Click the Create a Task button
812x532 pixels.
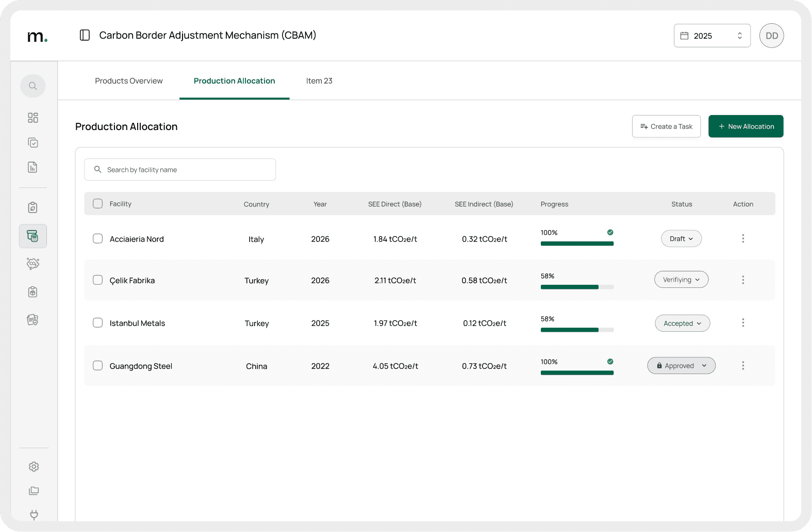666,126
